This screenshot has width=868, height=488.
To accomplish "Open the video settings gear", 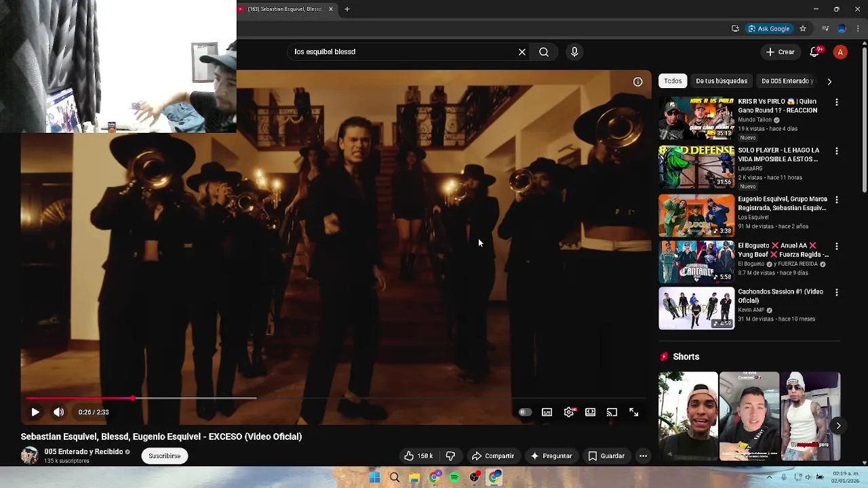I will (x=569, y=412).
